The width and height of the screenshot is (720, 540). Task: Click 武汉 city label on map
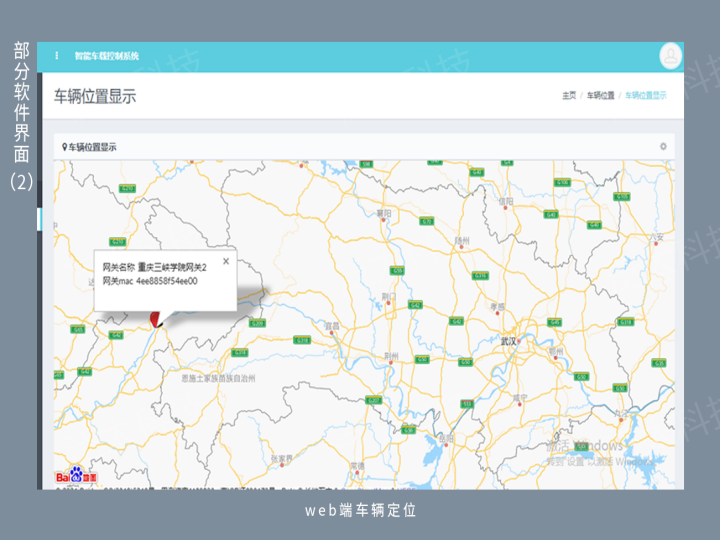(509, 340)
